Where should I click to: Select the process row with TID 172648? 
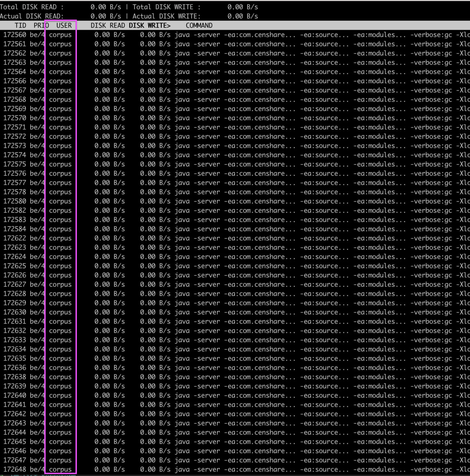tap(124, 469)
